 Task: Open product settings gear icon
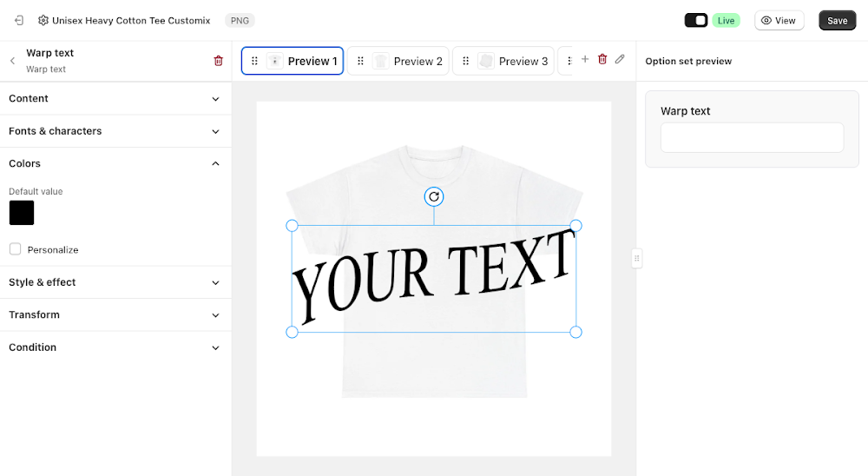click(x=43, y=21)
